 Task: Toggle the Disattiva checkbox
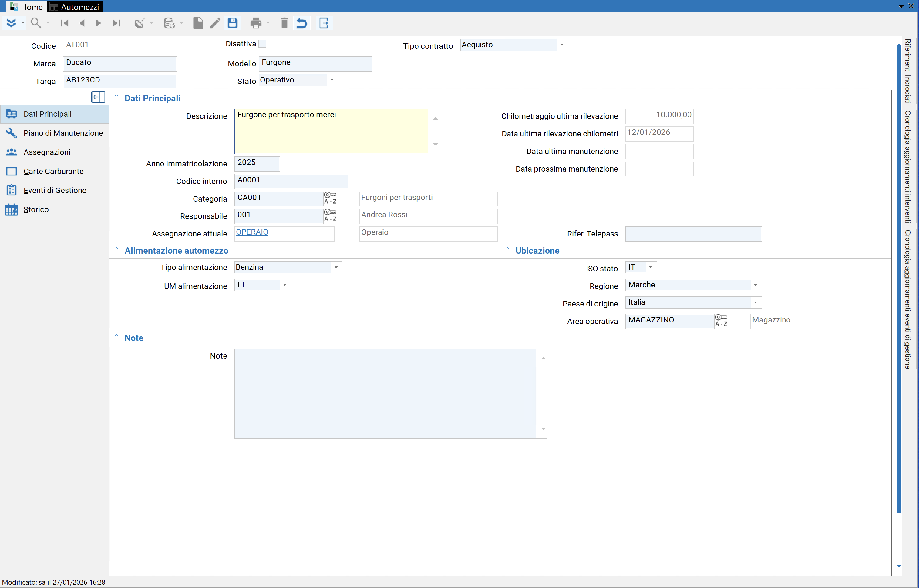point(262,44)
